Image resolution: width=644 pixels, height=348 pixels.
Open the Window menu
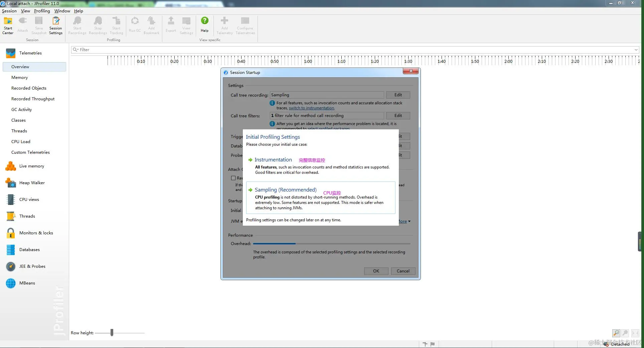click(62, 11)
